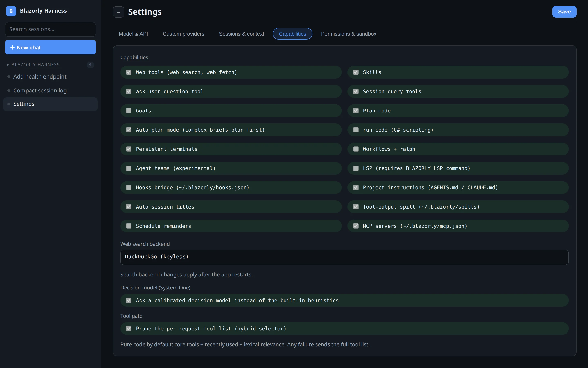Viewport: 588px width, 368px height.
Task: Save the settings
Action: click(564, 12)
